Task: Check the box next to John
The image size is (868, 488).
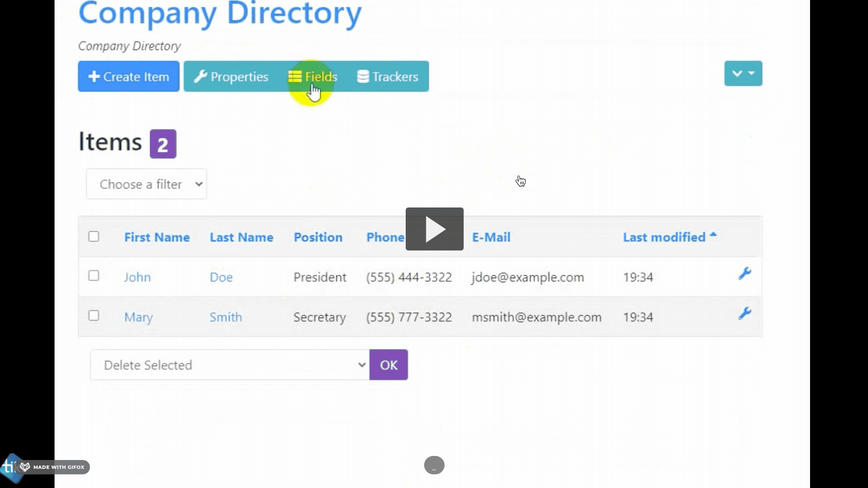Action: point(94,276)
